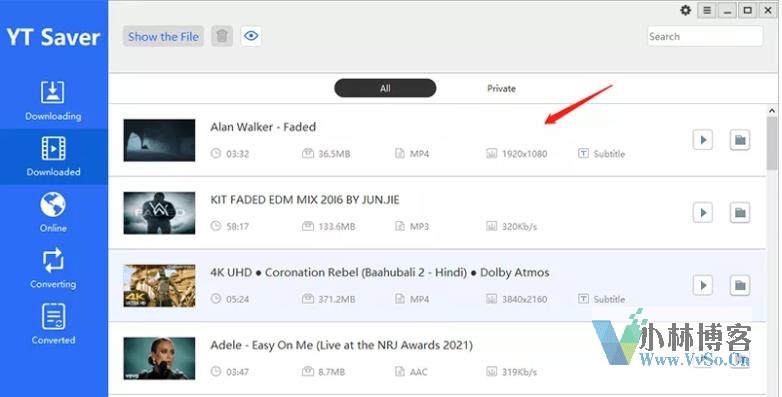Click the title Alan Walker - Faded
This screenshot has width=782, height=397.
pos(263,127)
